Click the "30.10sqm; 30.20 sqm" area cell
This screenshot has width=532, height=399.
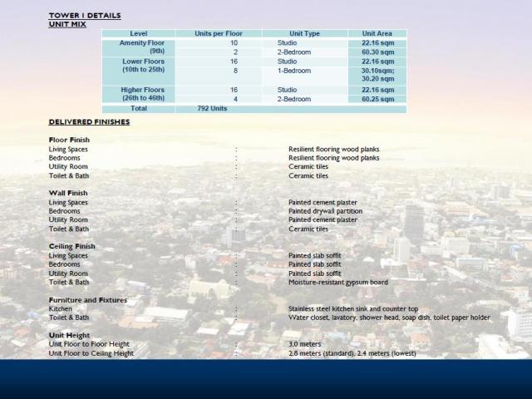point(377,75)
